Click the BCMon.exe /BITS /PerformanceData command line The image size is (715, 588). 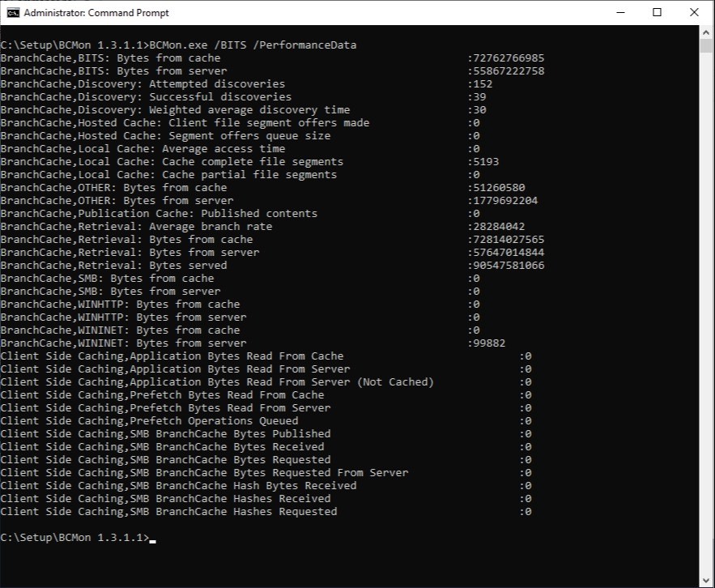253,45
